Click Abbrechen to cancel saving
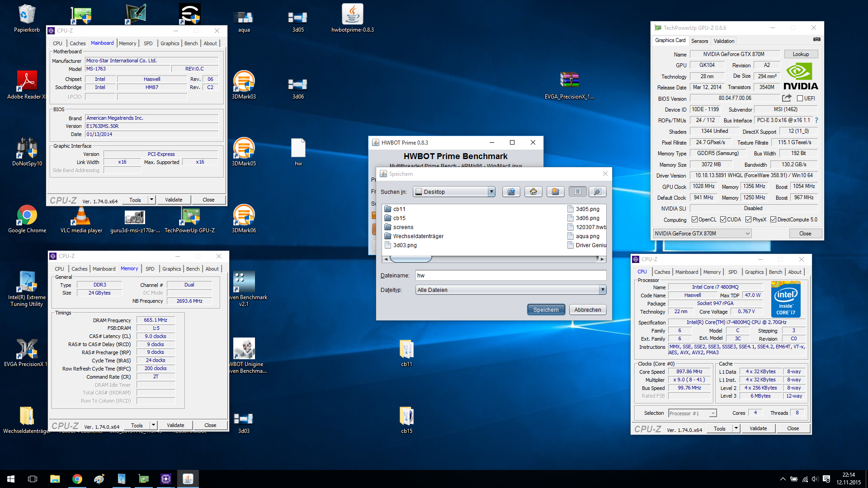This screenshot has height=488, width=868. pos(588,310)
